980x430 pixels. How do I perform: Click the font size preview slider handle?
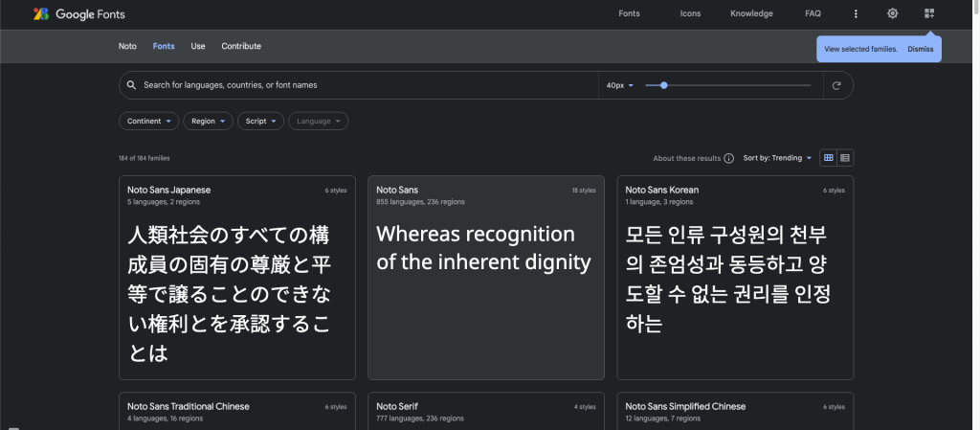[664, 85]
